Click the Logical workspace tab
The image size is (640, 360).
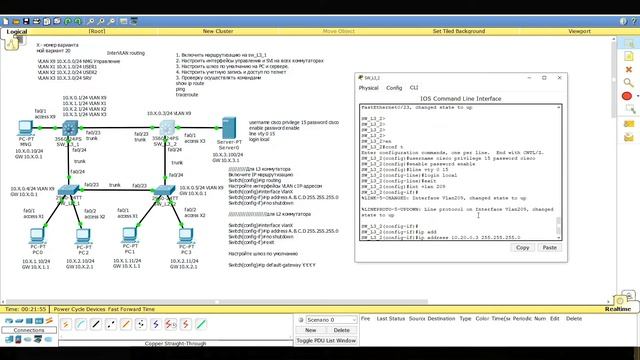pos(17,31)
